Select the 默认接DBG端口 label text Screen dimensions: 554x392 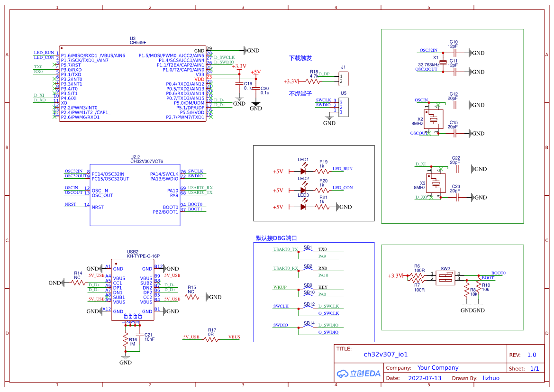[279, 238]
